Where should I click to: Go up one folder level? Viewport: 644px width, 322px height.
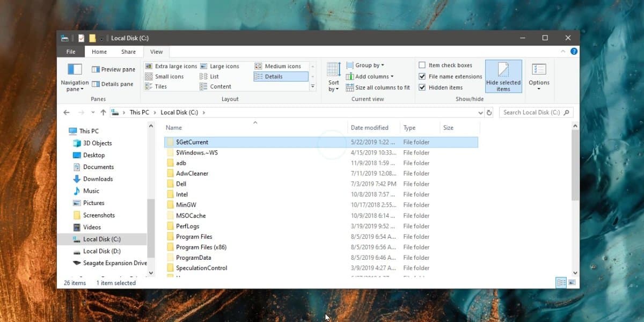point(103,113)
